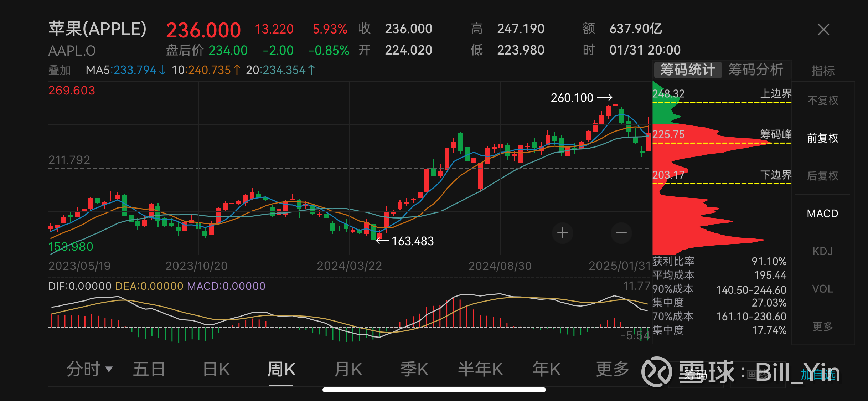Screen dimensions: 868x401
Task: Click the plus zoom-in icon on chart
Action: coord(562,233)
